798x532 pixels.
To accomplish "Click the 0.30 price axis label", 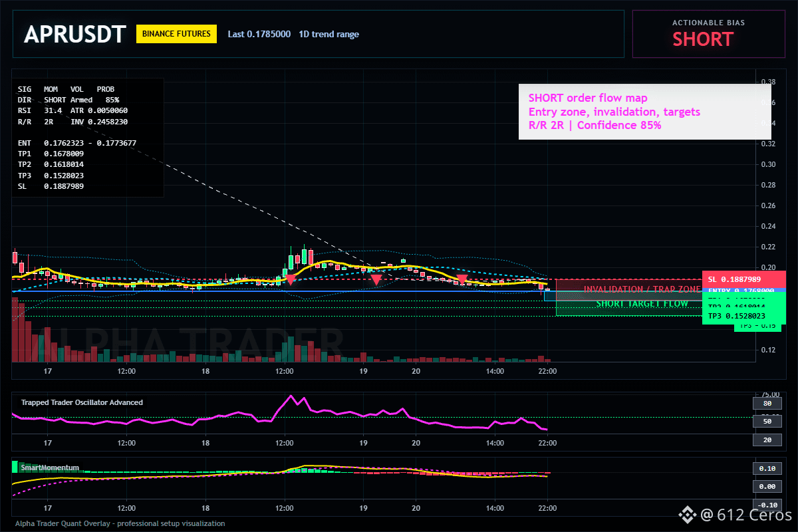I will pyautogui.click(x=767, y=164).
